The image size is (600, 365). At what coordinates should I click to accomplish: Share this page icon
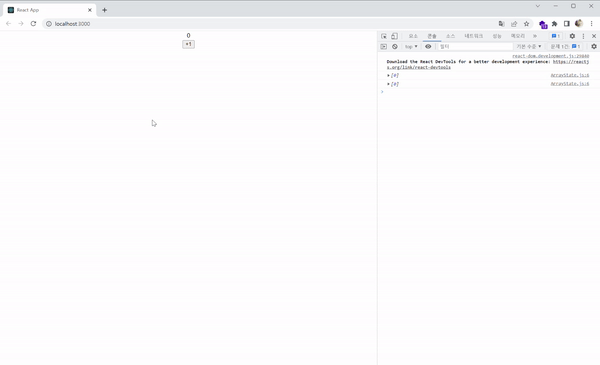tap(514, 24)
